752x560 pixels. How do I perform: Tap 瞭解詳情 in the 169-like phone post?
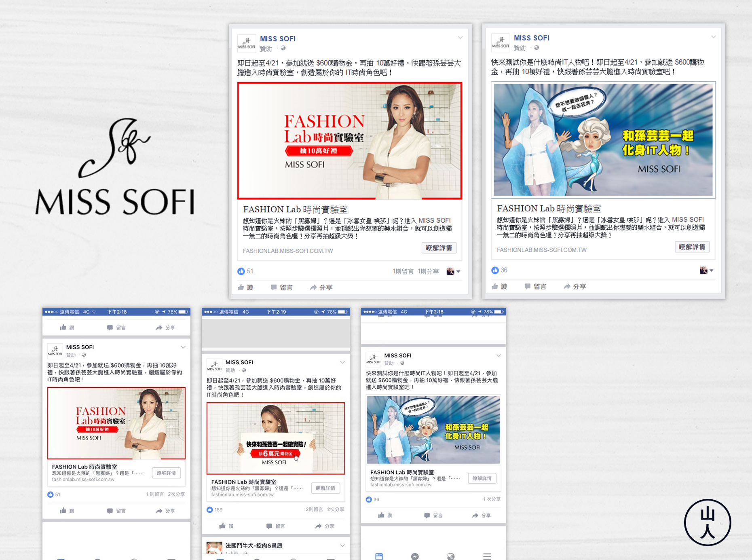click(325, 488)
